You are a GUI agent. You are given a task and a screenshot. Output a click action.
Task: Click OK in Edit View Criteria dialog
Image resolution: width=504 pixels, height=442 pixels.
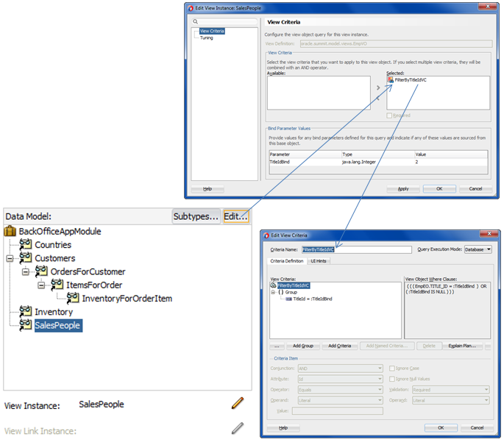(441, 428)
